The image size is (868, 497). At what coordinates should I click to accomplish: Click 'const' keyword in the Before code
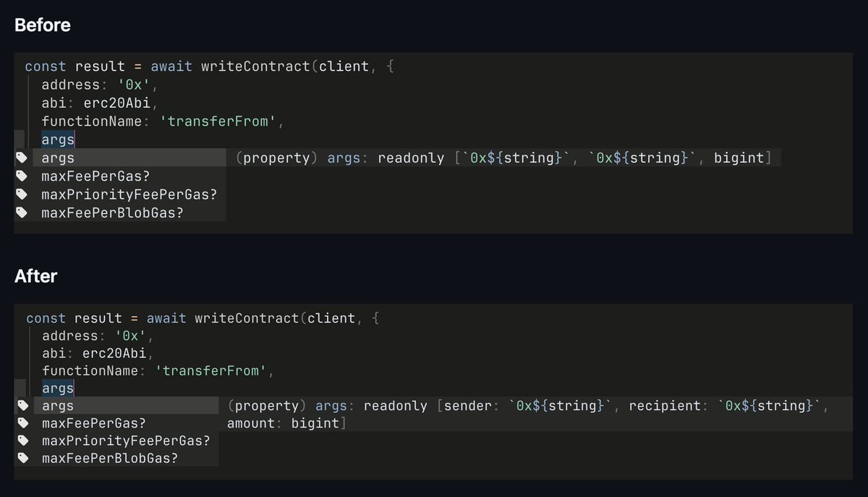pyautogui.click(x=46, y=67)
